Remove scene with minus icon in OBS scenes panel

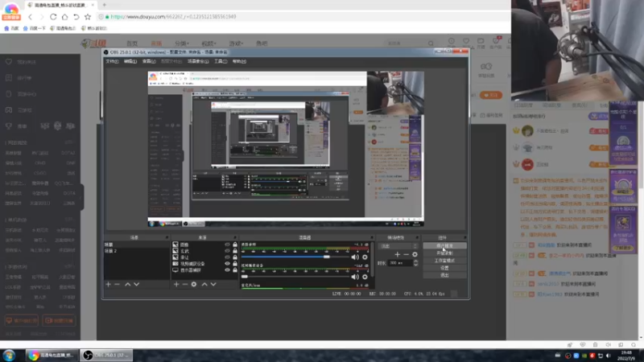click(x=117, y=284)
